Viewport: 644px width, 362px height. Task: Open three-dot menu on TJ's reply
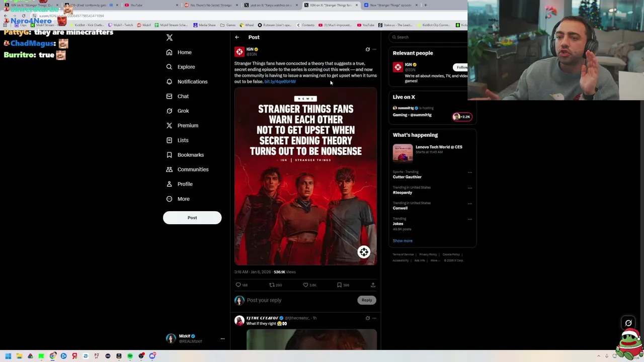(x=374, y=318)
